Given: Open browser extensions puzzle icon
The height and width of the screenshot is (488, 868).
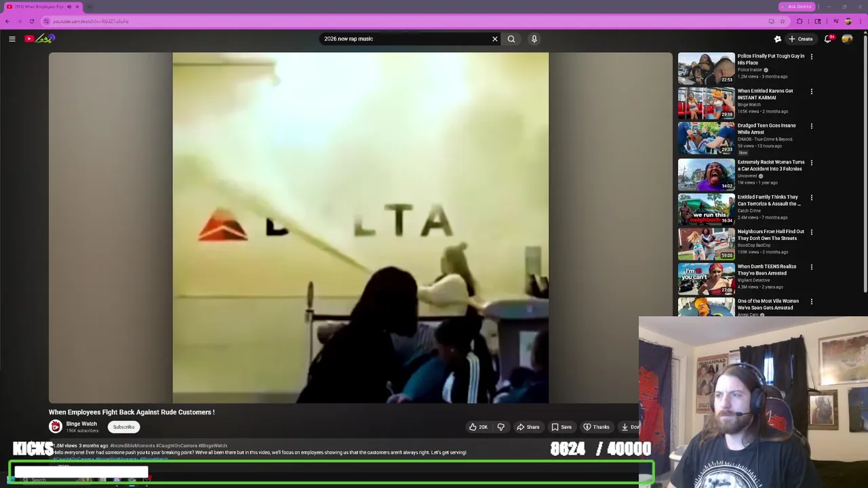Looking at the screenshot, I should pyautogui.click(x=800, y=21).
